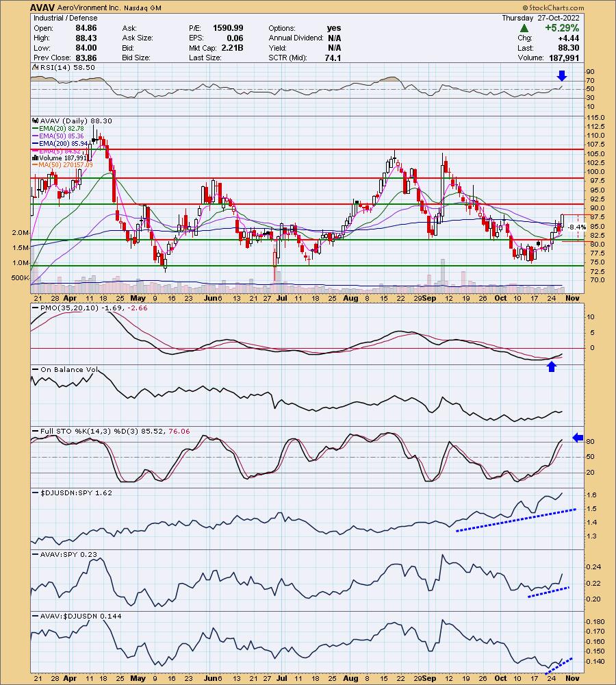Click the Nasdaq GM exchange label
The image size is (616, 685).
(142, 8)
